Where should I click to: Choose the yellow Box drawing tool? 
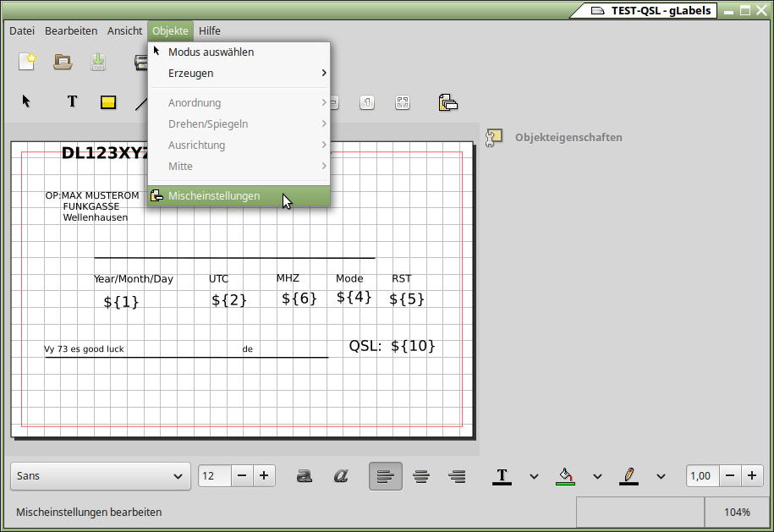coord(107,102)
